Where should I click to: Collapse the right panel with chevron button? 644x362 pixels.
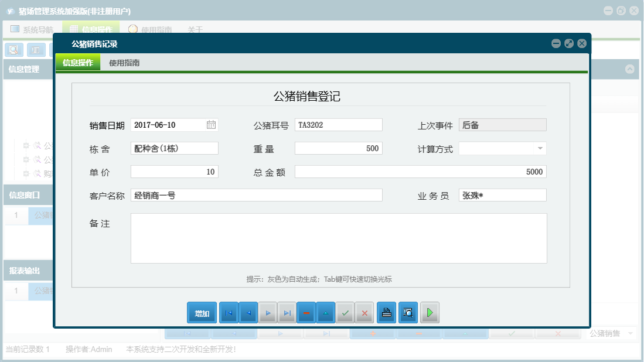(631, 69)
